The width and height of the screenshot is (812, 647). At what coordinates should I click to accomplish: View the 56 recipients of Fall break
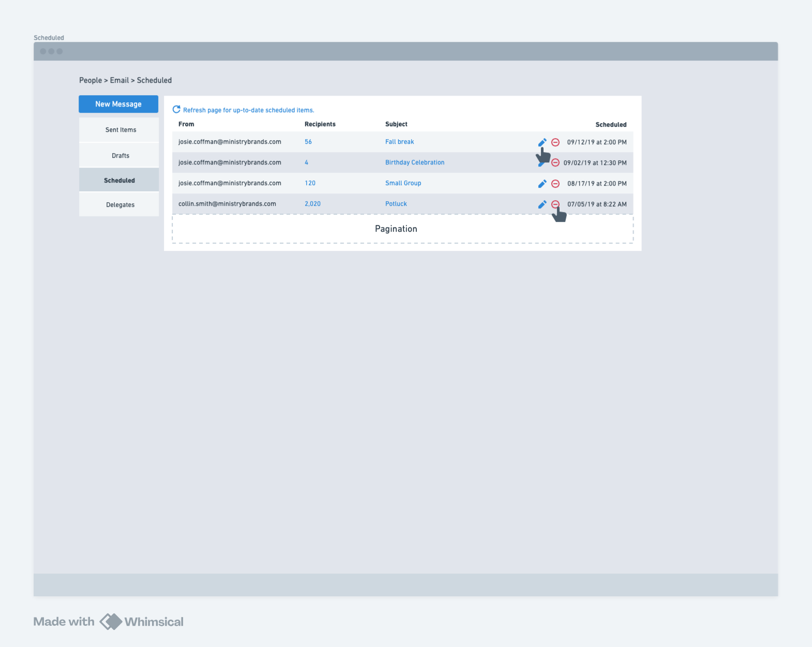(x=308, y=142)
